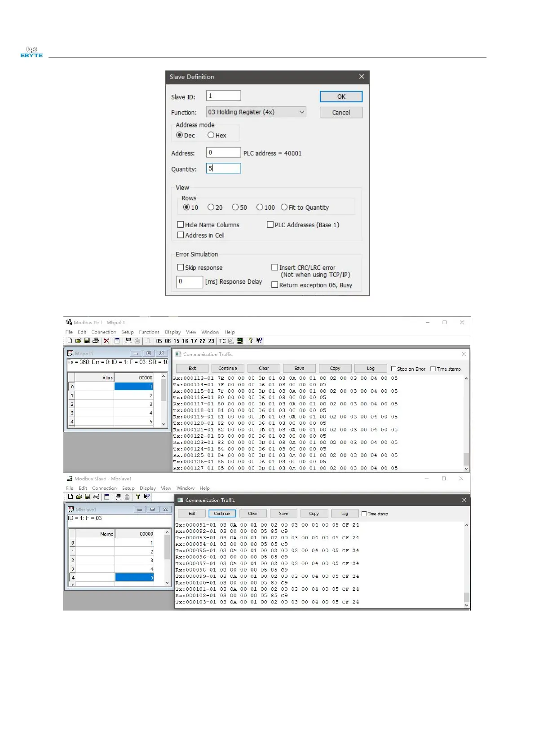The image size is (535, 756).
Task: Click Continue in Modbus Poll traffic window
Action: point(228,368)
